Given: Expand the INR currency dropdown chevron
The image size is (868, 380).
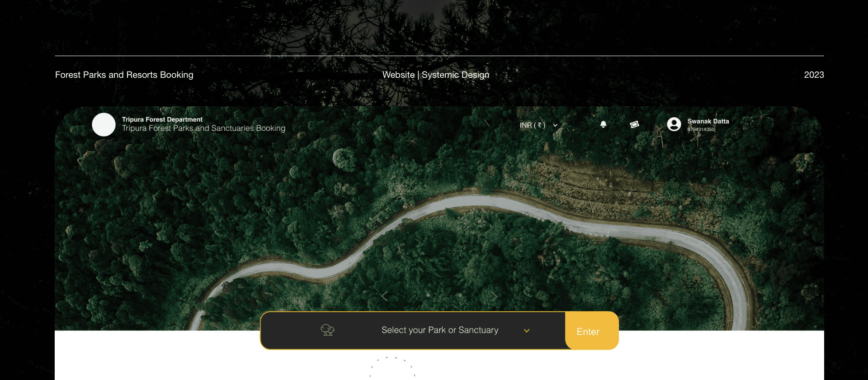Looking at the screenshot, I should [555, 125].
